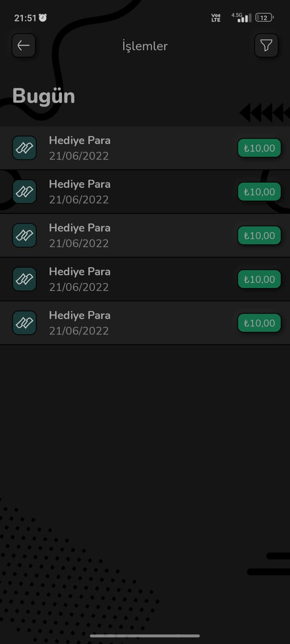Viewport: 290px width, 644px height.
Task: Click the battery level indicator
Action: click(x=264, y=18)
